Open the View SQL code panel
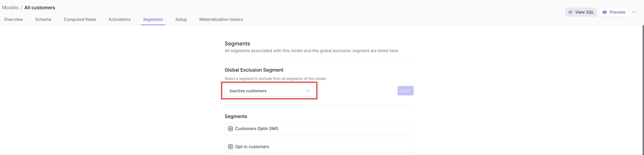 coord(581,12)
